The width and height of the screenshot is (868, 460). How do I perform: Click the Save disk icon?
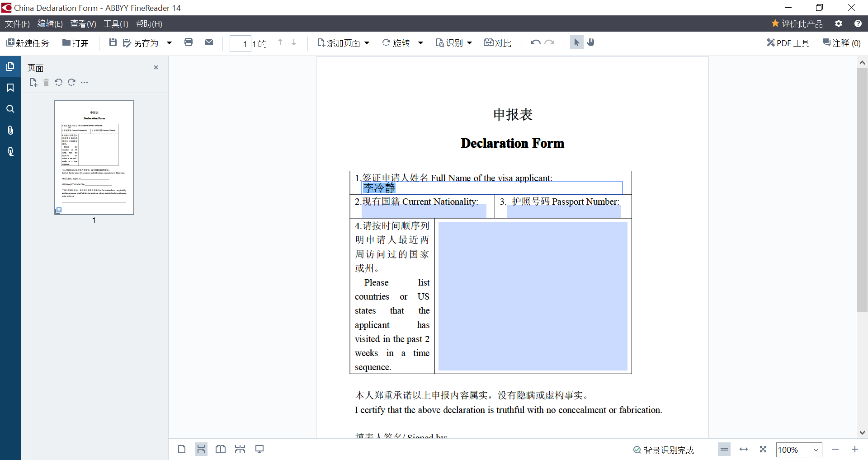pyautogui.click(x=113, y=42)
